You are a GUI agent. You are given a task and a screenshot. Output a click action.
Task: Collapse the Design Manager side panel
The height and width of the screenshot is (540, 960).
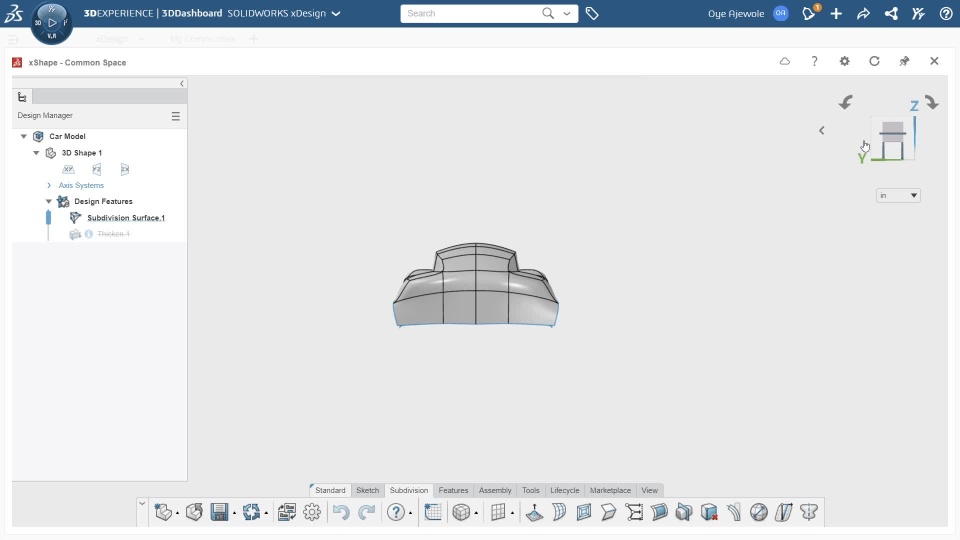tap(182, 83)
